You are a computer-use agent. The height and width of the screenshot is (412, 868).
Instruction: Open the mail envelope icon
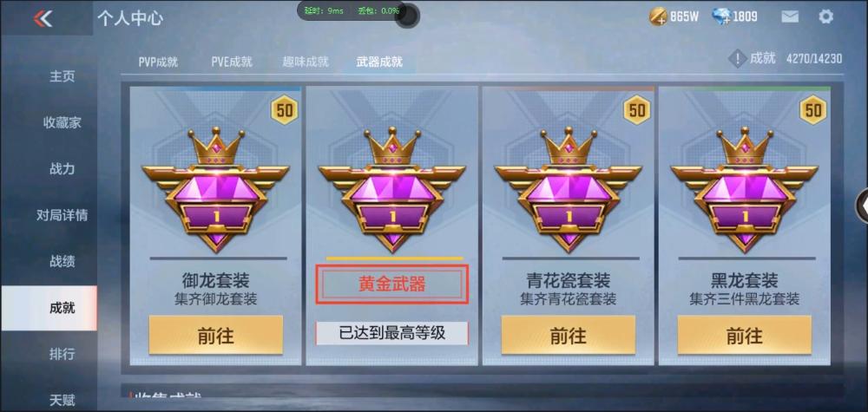790,16
